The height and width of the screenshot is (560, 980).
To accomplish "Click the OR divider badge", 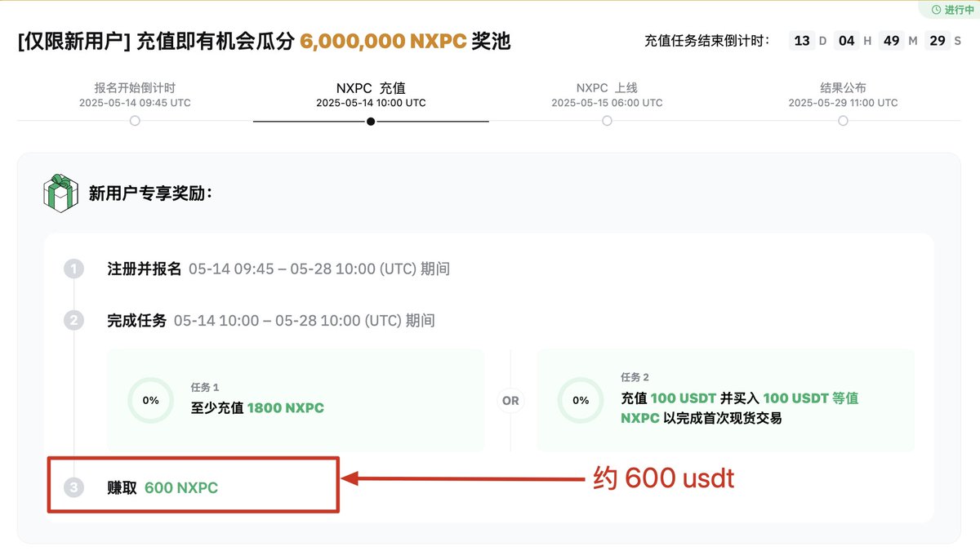I will (510, 401).
